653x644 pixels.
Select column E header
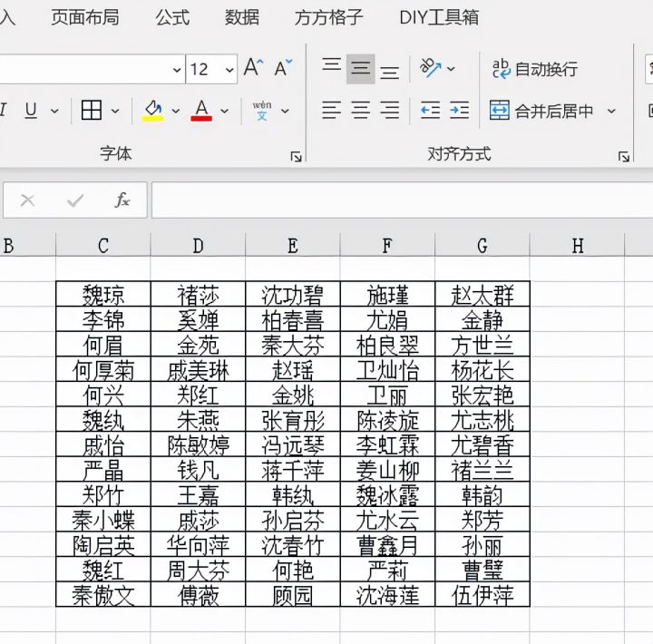point(293,245)
